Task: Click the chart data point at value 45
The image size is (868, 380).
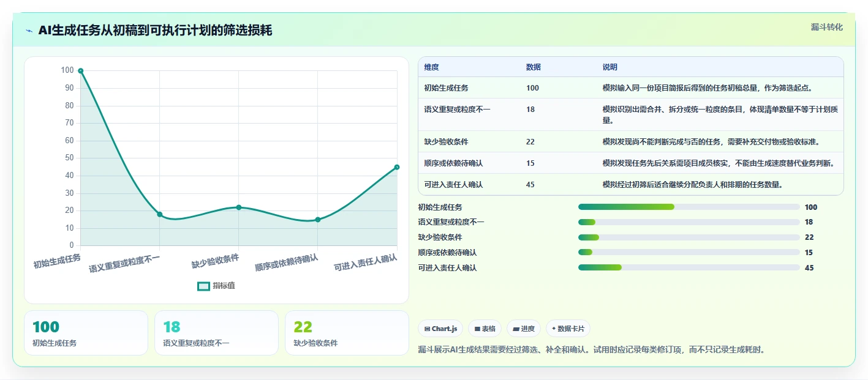Action: tap(397, 167)
